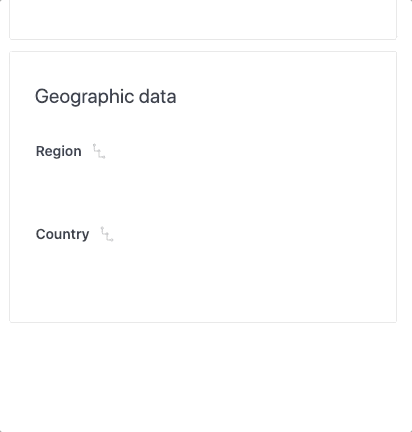
Task: Click the Geographic data section heading
Action: (x=106, y=97)
